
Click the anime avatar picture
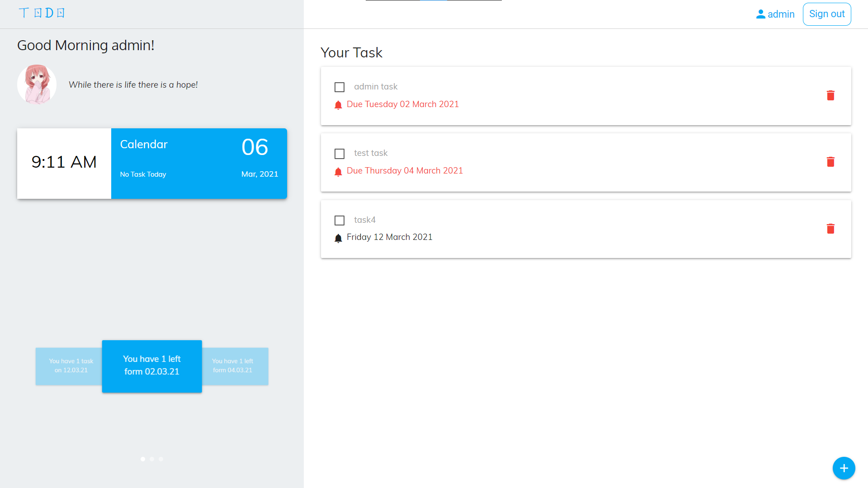[37, 84]
